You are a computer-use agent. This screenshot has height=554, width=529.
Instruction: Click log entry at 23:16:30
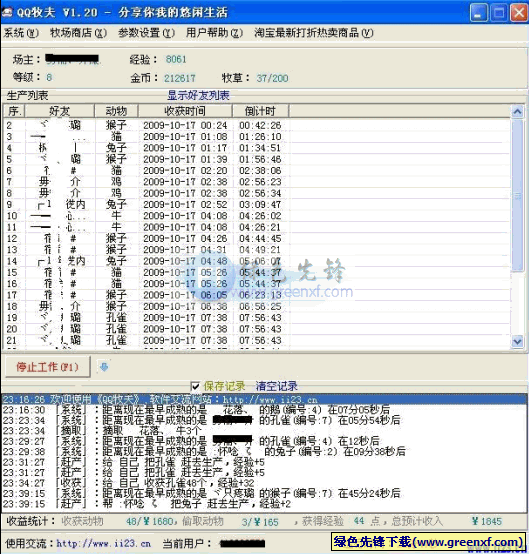point(264,410)
